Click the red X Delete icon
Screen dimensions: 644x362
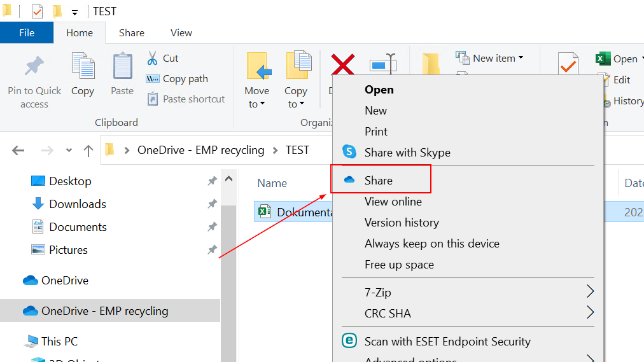[342, 64]
